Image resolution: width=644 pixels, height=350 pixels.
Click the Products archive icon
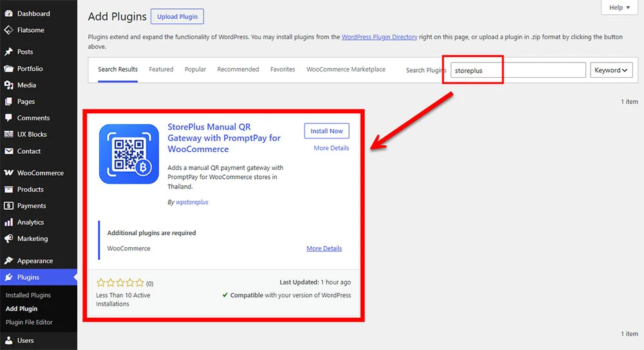tap(8, 189)
